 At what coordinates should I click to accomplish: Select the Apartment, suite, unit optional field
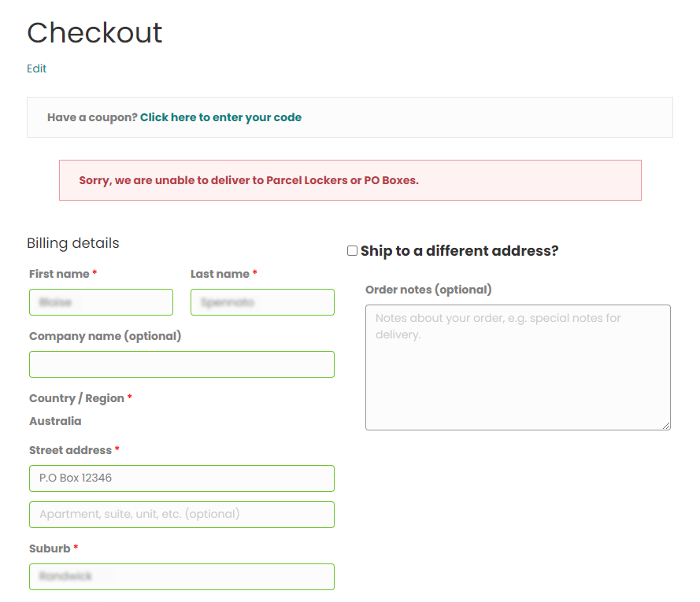click(x=181, y=514)
